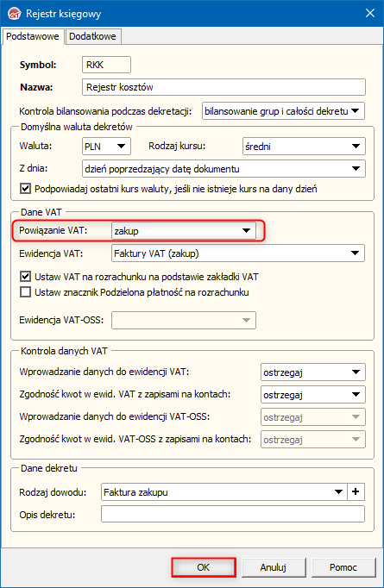The image size is (384, 588).
Task: Confirm with the OK button
Action: point(204,567)
